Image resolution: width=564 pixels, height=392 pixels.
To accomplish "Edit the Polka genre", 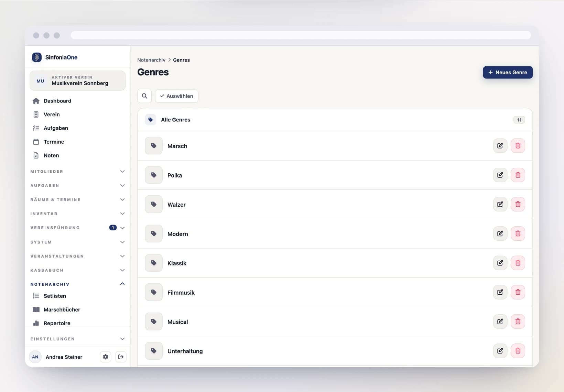I will (x=500, y=175).
